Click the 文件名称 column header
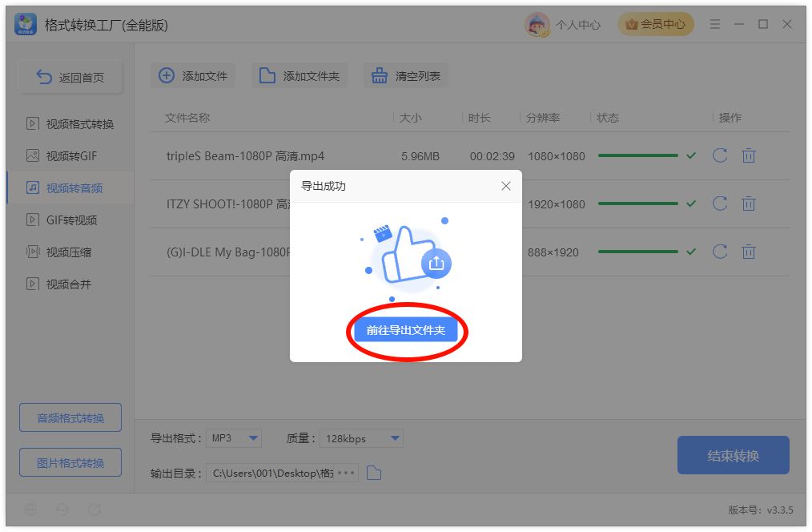 (187, 118)
